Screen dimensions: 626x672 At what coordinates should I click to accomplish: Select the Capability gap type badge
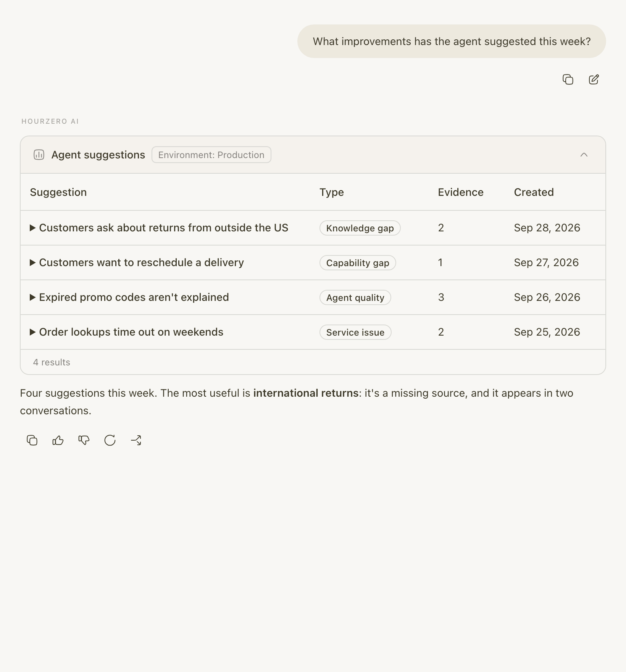(x=358, y=263)
